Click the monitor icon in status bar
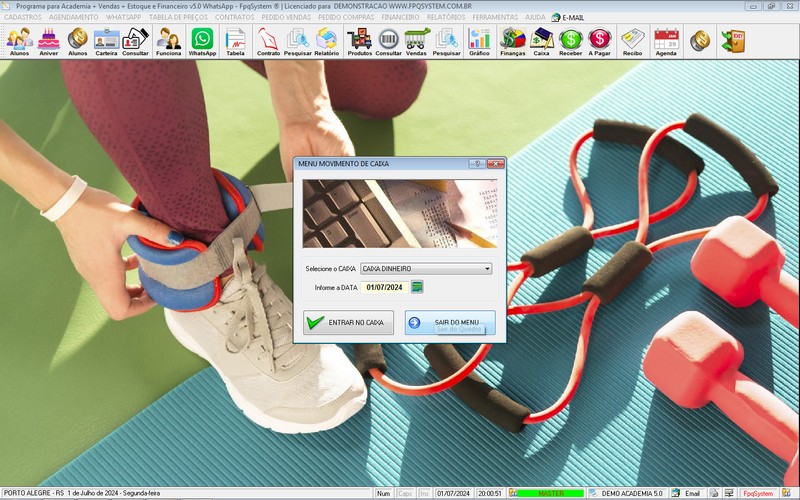Screen dimensions: 800x500 pos(729,493)
